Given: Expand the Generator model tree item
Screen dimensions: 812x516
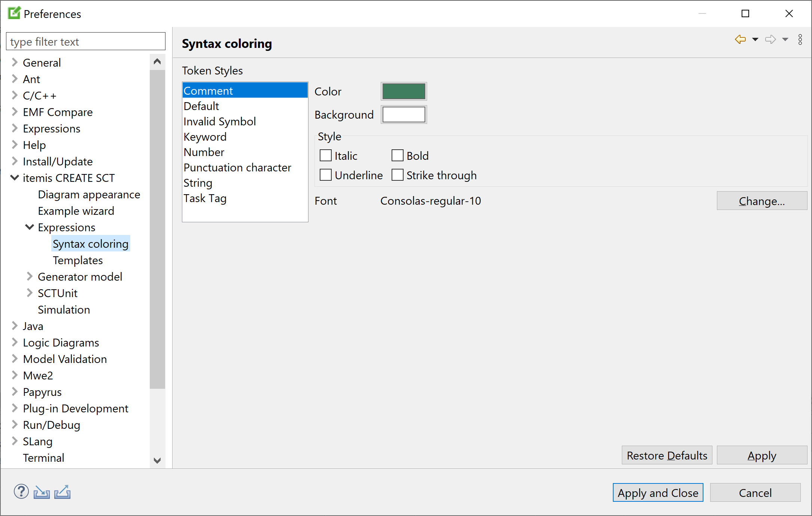Looking at the screenshot, I should tap(30, 277).
